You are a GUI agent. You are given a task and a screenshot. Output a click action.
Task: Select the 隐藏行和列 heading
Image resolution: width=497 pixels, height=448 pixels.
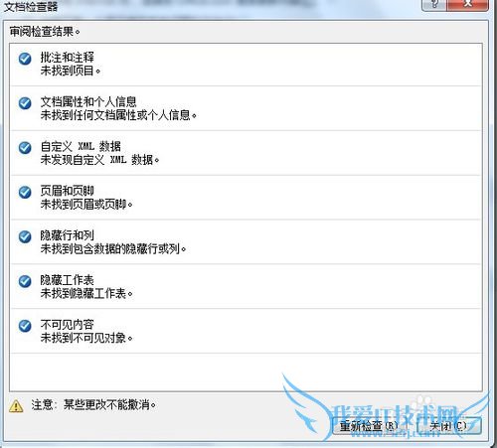coord(68,235)
